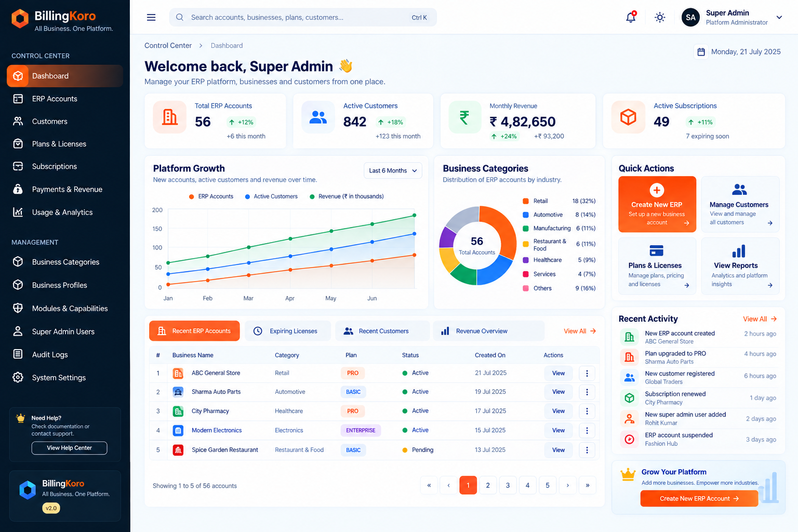The width and height of the screenshot is (798, 532).
Task: Open row options for ABC General Store
Action: point(587,373)
